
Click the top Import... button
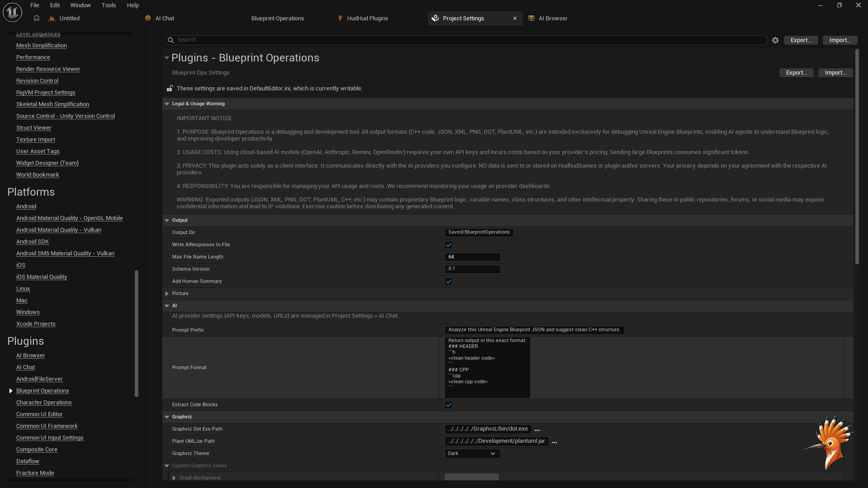click(x=840, y=40)
